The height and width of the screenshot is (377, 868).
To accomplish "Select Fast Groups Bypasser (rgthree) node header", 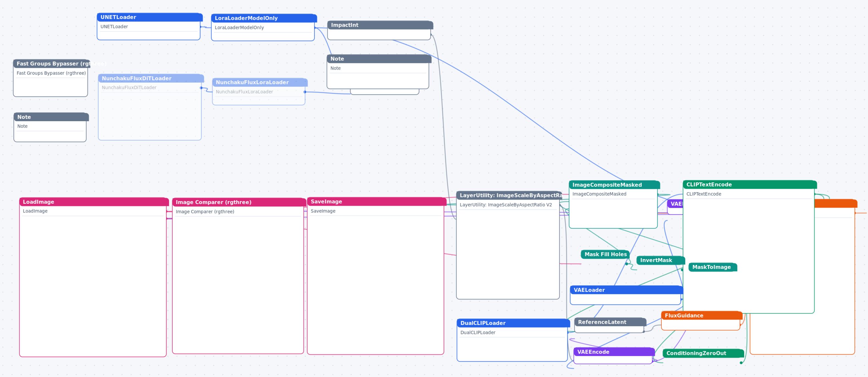I will (x=51, y=64).
